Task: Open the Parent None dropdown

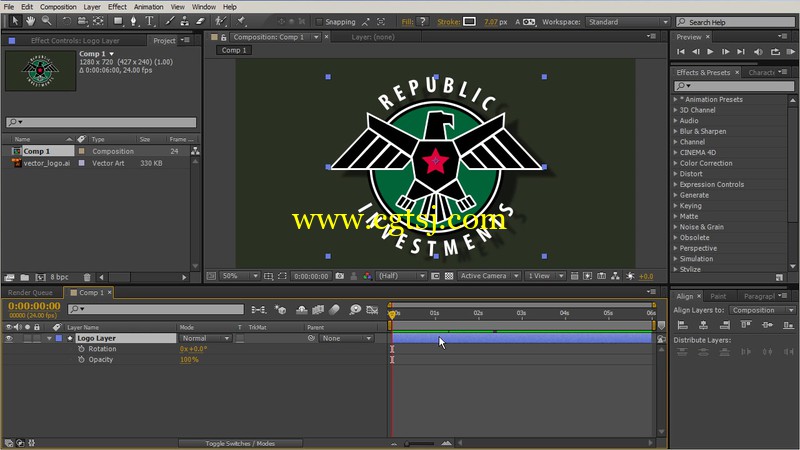Action: pos(346,338)
